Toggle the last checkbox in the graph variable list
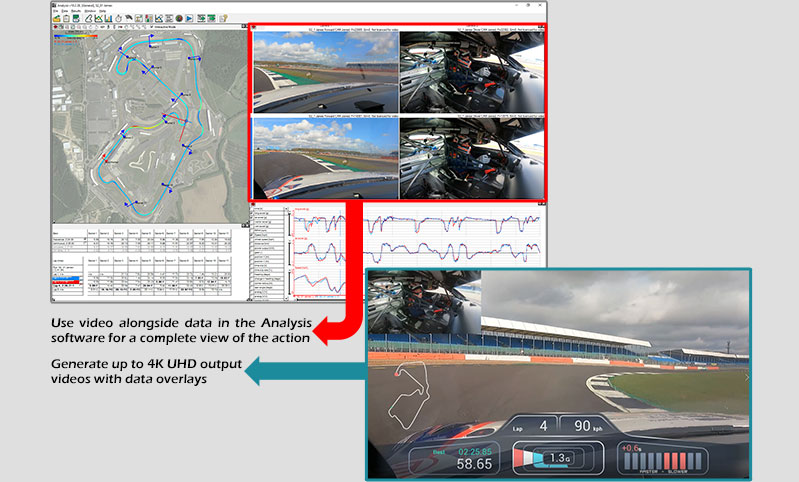Screen dimensions: 799x482 click(x=252, y=297)
